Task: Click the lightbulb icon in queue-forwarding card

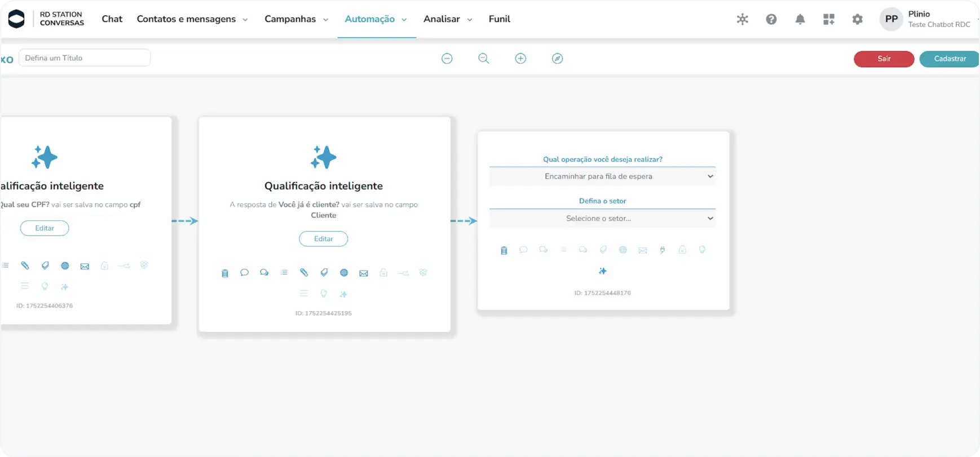Action: click(x=702, y=250)
